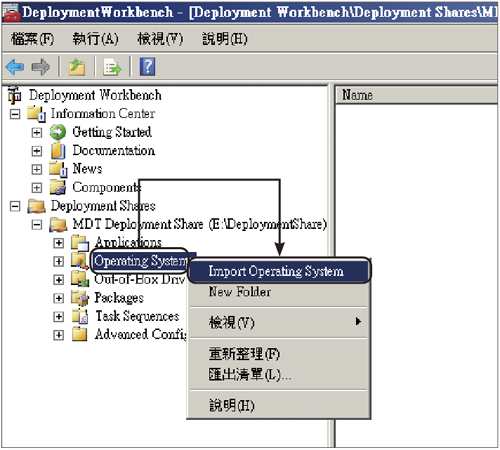Select 重新整理(F) refresh entry
The width and height of the screenshot is (500, 450).
tap(244, 354)
